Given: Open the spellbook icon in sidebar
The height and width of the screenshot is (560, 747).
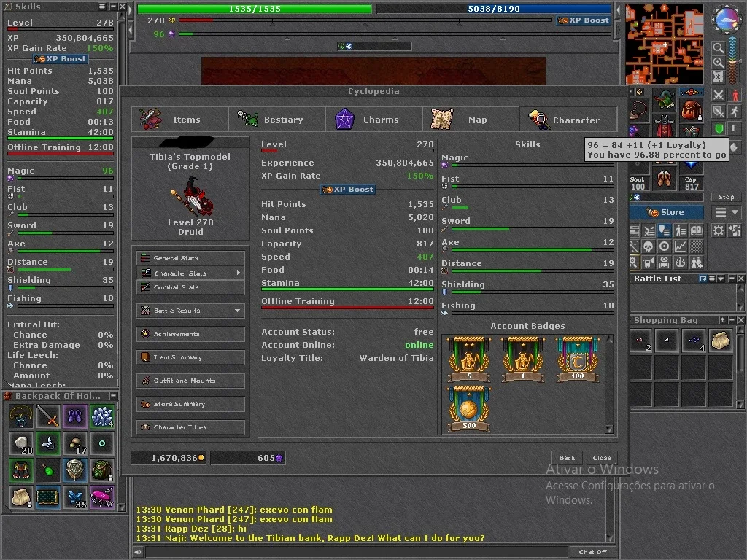Looking at the screenshot, I should pyautogui.click(x=697, y=231).
